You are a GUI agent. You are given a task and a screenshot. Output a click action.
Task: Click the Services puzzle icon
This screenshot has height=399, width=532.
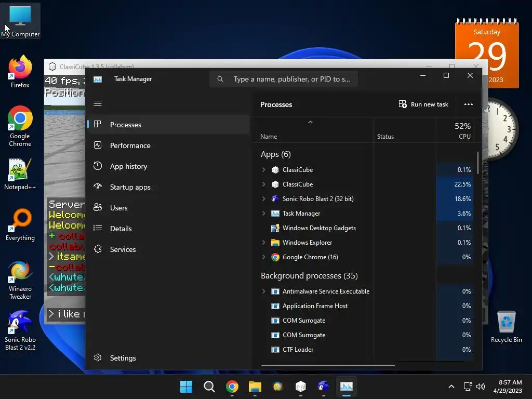coord(98,249)
